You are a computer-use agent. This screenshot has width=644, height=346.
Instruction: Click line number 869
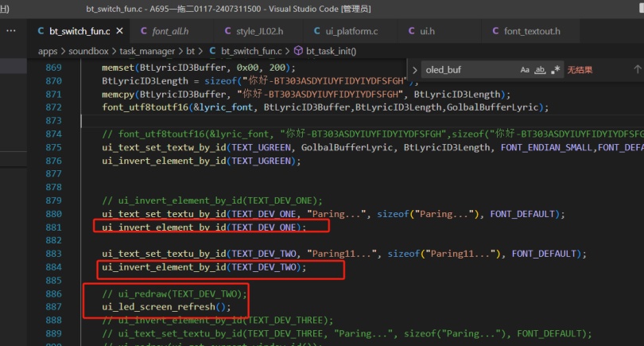point(53,68)
